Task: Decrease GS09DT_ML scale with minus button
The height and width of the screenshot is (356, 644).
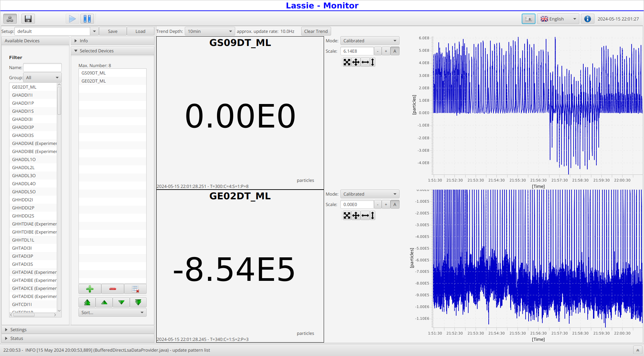Action: click(378, 51)
